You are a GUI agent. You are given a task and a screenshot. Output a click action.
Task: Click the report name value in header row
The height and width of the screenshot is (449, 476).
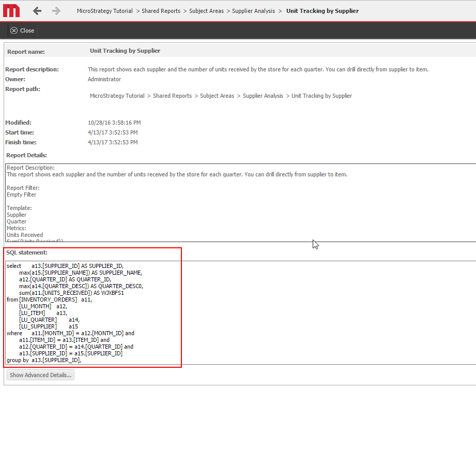coord(125,51)
